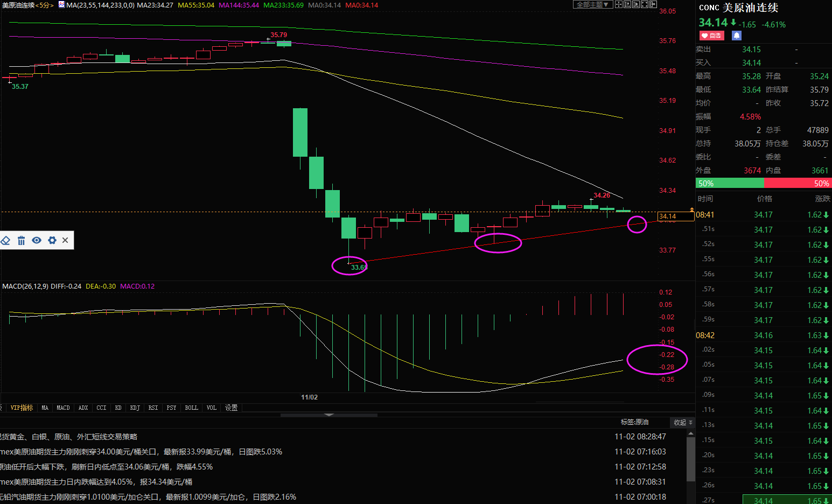The height and width of the screenshot is (504, 832).
Task: Click the 34.14 current price axis tag
Action: tap(676, 216)
